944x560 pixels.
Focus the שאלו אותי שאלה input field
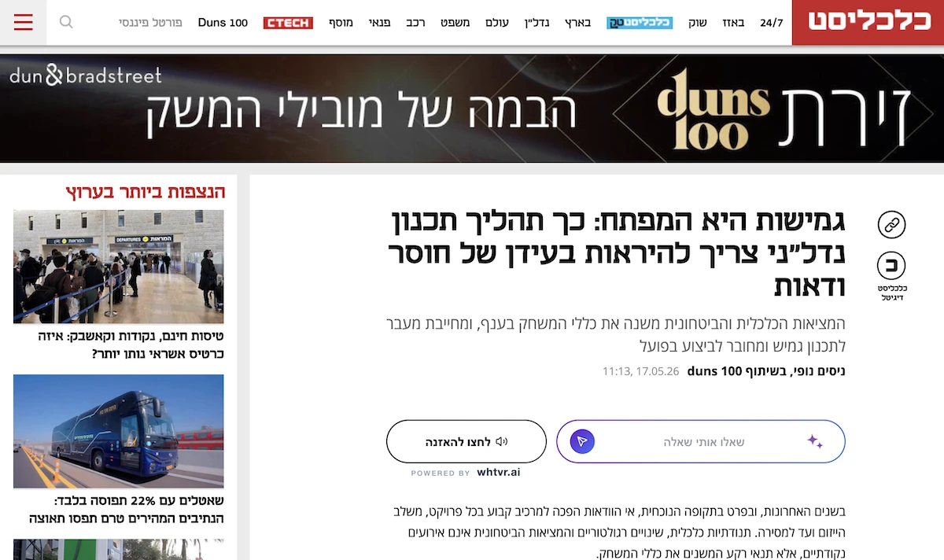point(701,441)
